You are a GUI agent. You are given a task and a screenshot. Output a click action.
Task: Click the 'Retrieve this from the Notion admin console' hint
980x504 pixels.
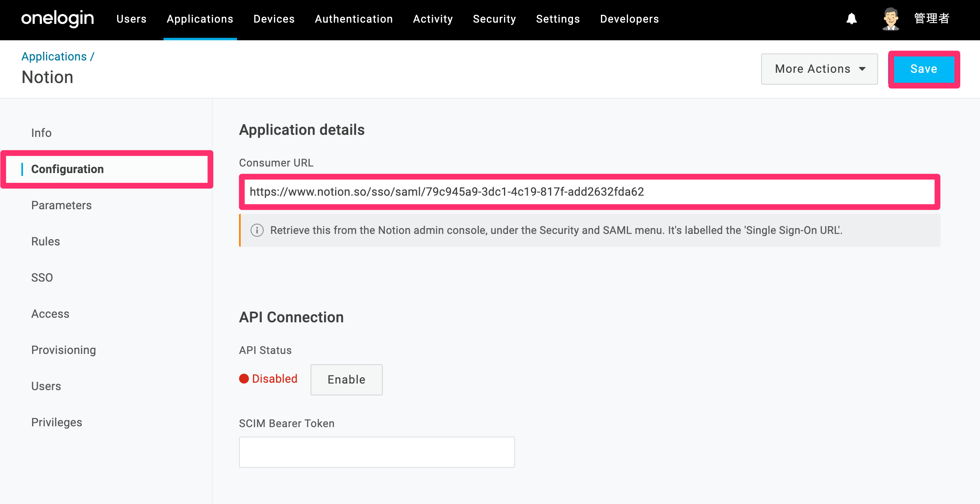click(557, 230)
